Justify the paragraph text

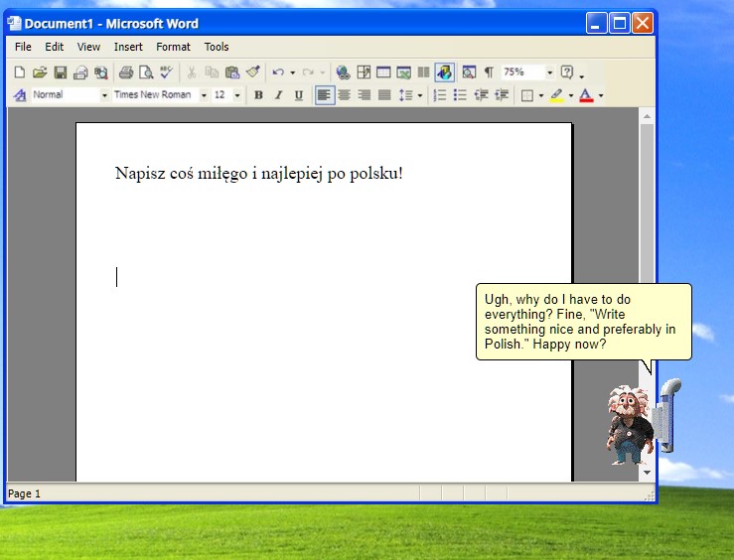pos(384,95)
